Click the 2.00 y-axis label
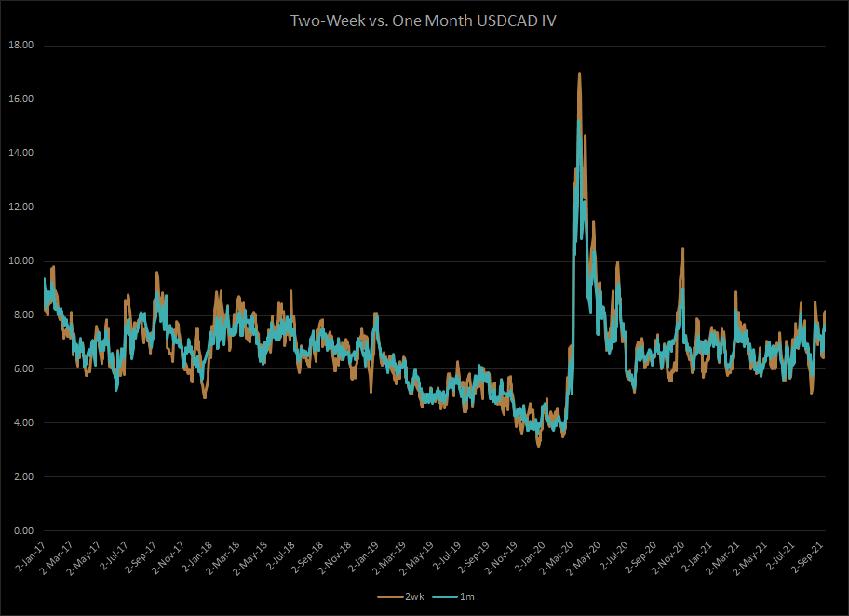 pos(23,476)
